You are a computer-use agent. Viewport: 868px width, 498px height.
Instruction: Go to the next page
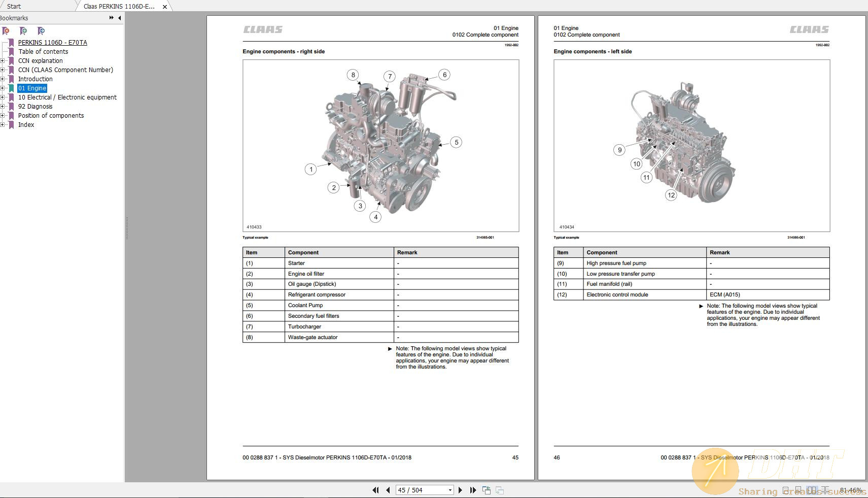[460, 490]
